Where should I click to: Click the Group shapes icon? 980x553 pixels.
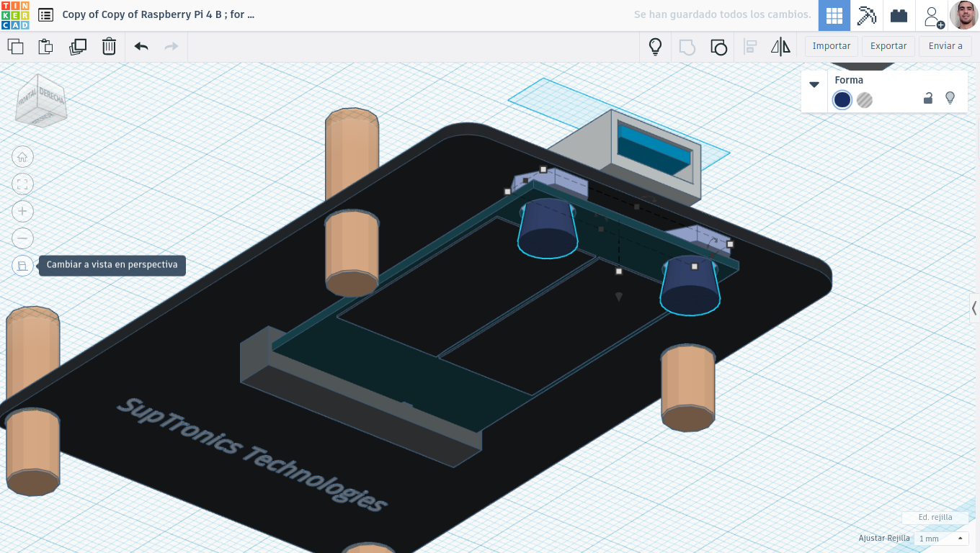[687, 47]
